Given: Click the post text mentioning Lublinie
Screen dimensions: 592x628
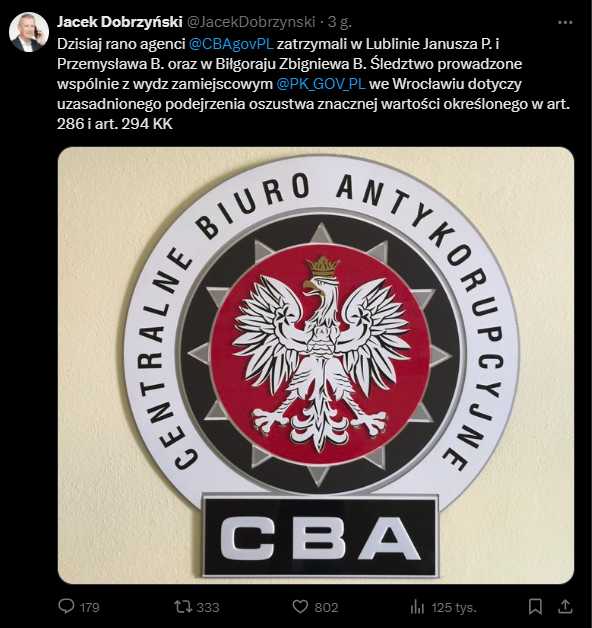Looking at the screenshot, I should click(x=313, y=84).
